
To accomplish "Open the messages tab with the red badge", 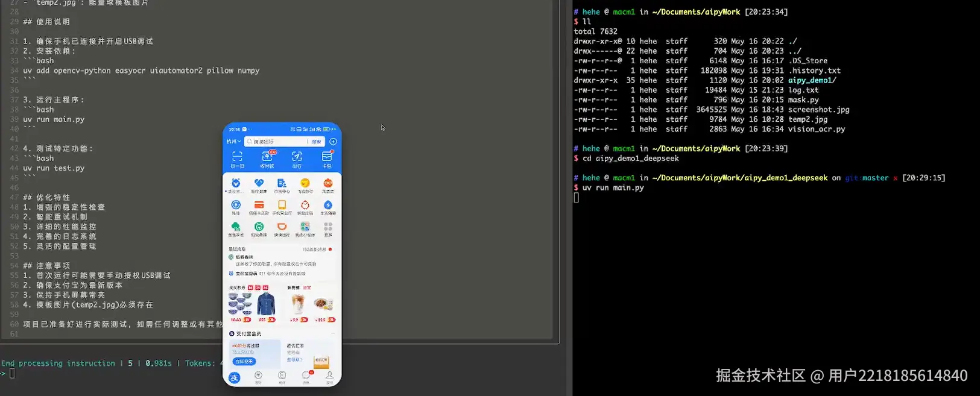I will tap(306, 377).
